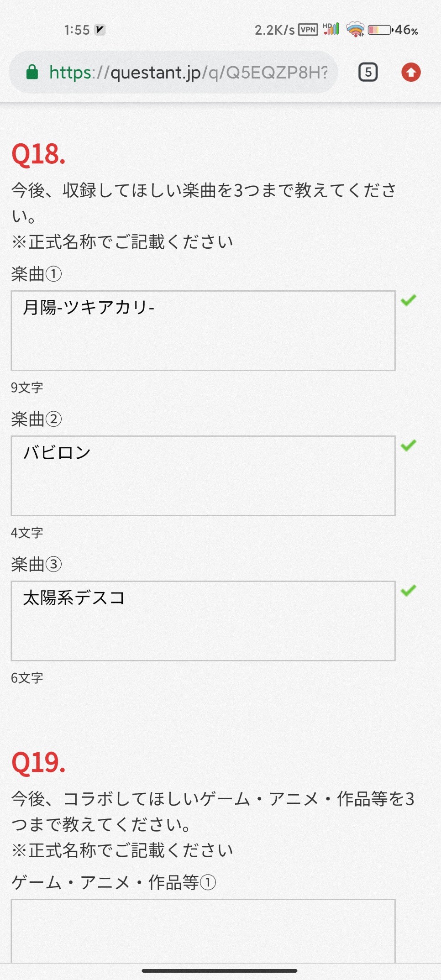The image size is (441, 980).
Task: Select the questant.jp URL in address bar
Action: [x=188, y=72]
